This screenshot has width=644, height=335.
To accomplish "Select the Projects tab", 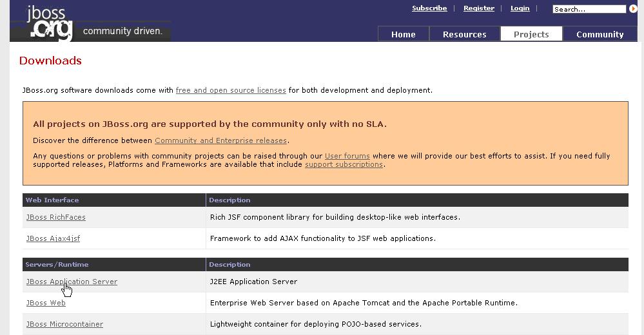I will click(531, 34).
